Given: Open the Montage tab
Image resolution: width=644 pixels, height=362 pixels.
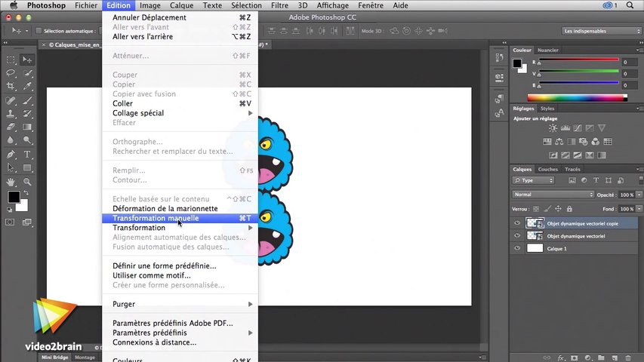Looking at the screenshot, I should (x=85, y=357).
